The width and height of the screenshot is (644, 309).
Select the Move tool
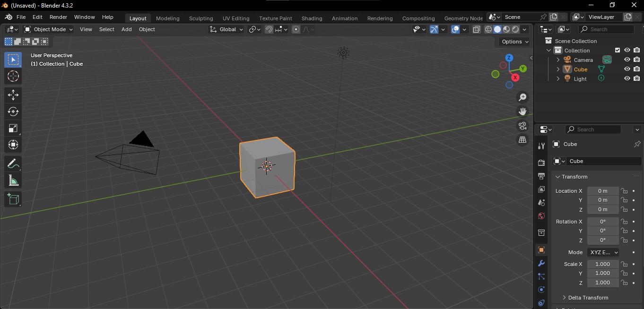tap(13, 95)
